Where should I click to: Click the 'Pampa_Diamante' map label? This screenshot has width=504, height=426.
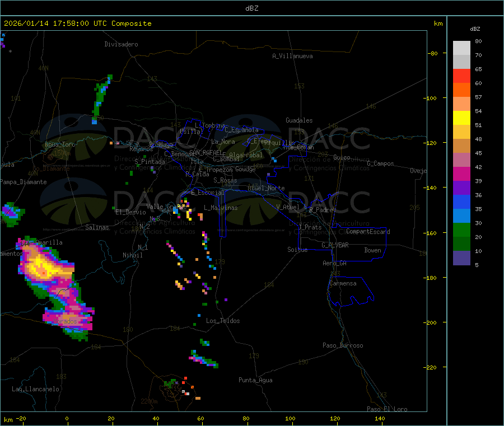pos(24,182)
